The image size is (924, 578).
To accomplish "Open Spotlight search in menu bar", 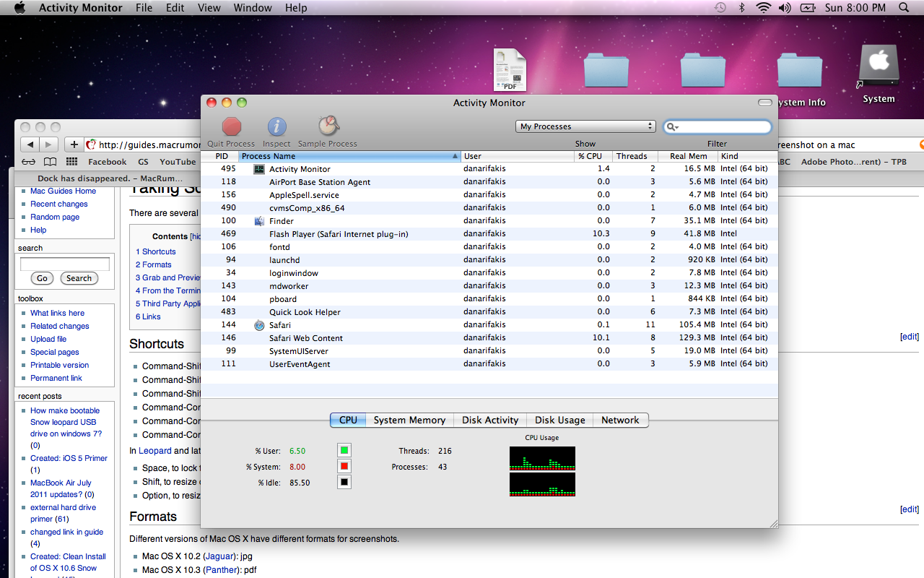I will [x=904, y=8].
